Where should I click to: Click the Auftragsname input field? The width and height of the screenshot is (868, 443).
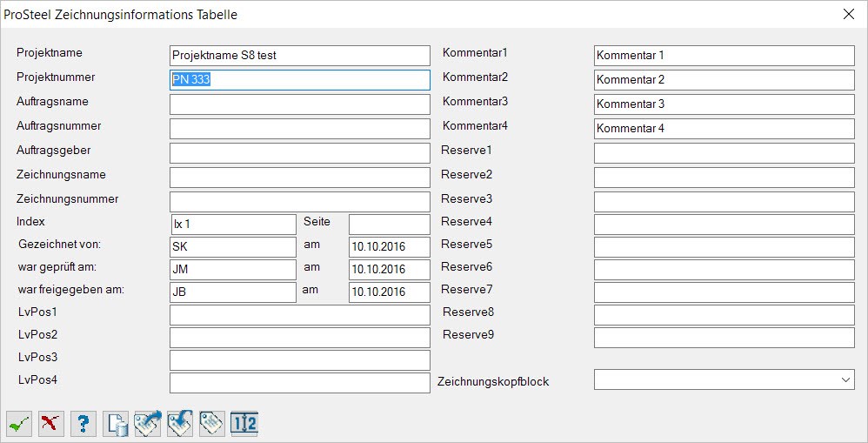click(x=299, y=104)
